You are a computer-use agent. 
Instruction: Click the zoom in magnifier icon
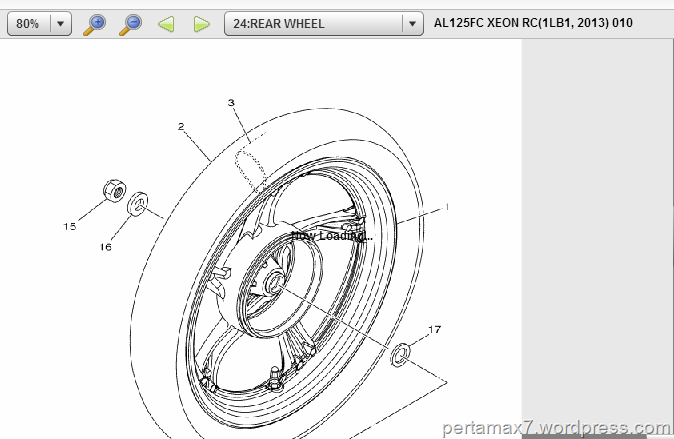tap(94, 24)
